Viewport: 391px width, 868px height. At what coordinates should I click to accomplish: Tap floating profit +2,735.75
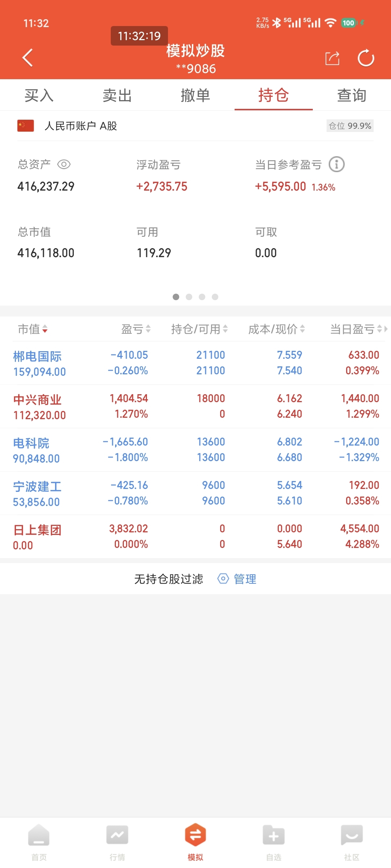pos(162,187)
